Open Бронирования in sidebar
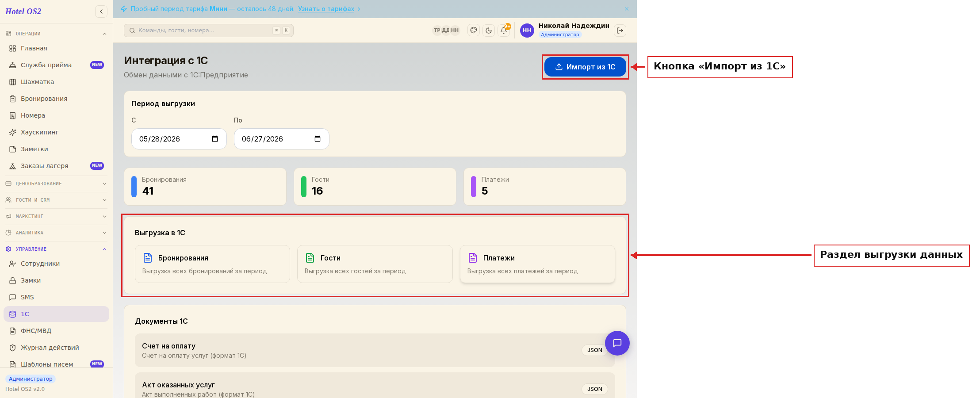980x398 pixels. tap(56, 99)
